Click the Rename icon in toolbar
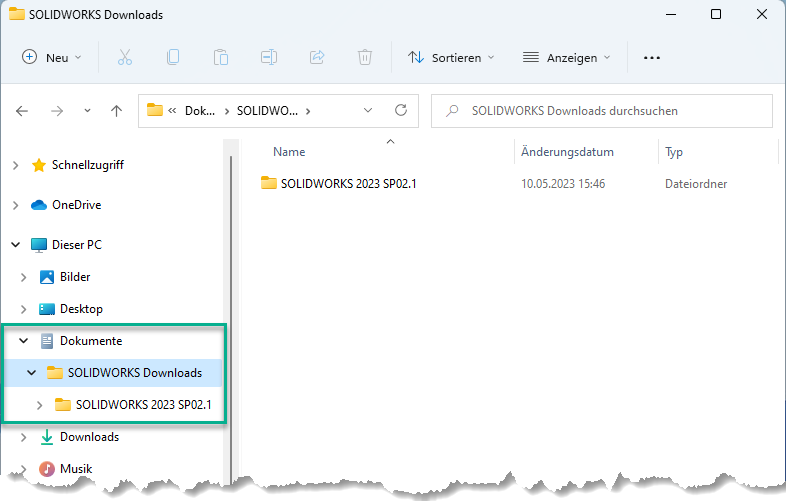The width and height of the screenshot is (786, 501). (269, 58)
